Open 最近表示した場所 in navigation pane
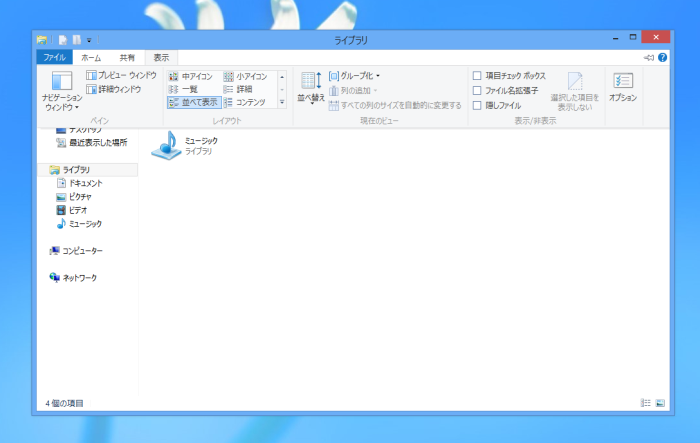The image size is (700, 443). 92,143
